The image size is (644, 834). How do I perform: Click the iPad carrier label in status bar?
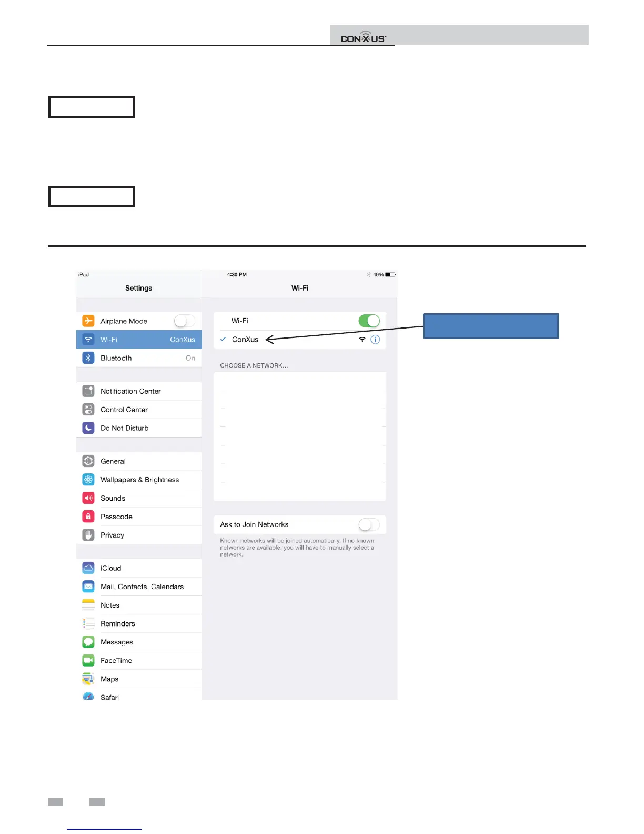(84, 275)
